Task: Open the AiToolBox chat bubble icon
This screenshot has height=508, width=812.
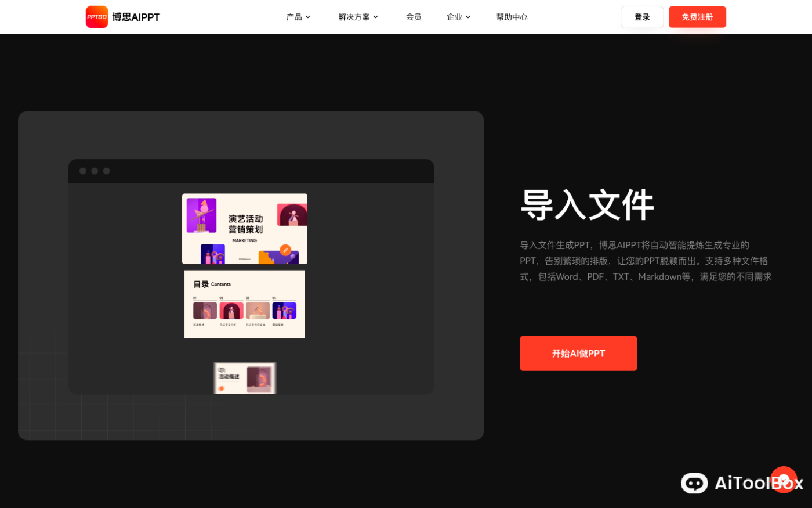Action: click(x=695, y=483)
